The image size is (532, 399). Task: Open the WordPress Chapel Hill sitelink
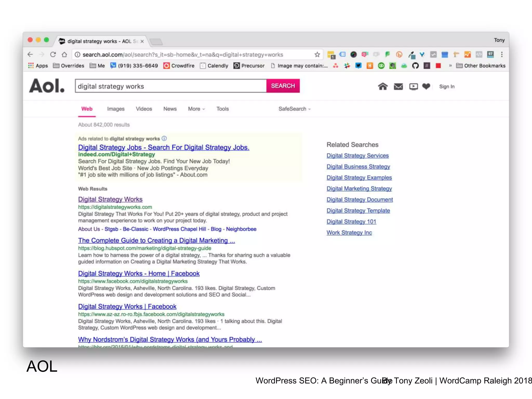coord(179,229)
